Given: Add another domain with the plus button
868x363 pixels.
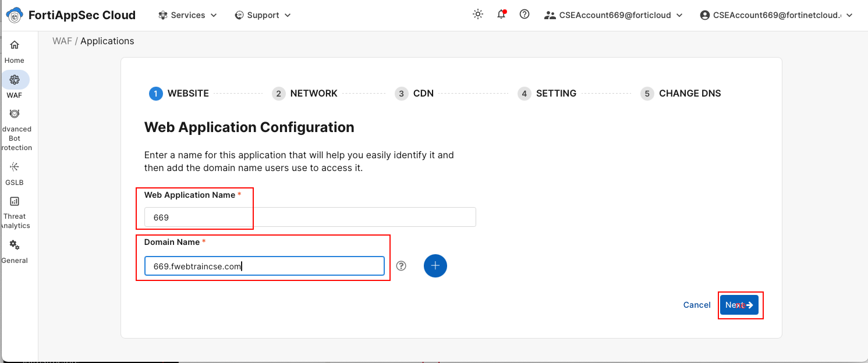Looking at the screenshot, I should coord(435,266).
